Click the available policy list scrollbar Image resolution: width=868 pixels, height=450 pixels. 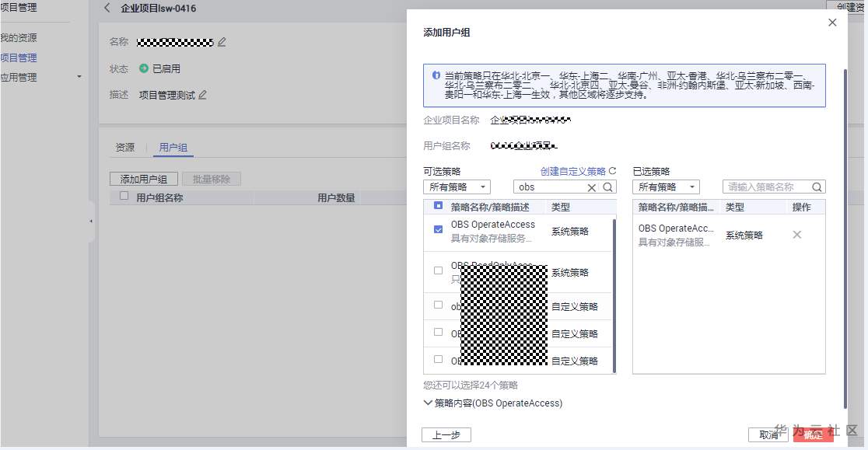614,295
